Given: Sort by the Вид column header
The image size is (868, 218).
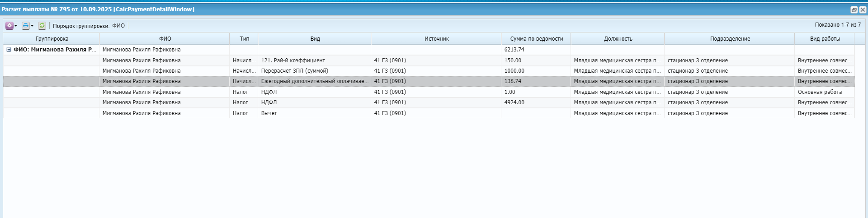Looking at the screenshot, I should pos(315,39).
